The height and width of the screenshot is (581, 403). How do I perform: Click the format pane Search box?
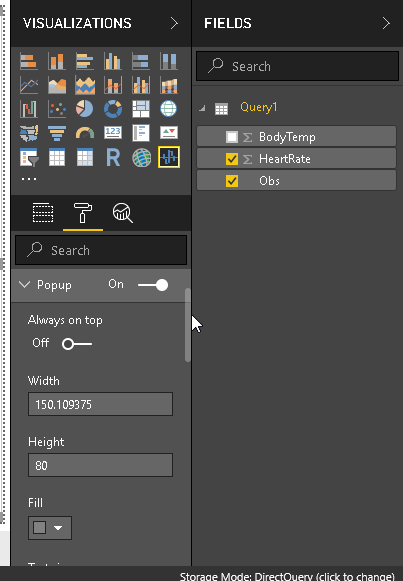(x=101, y=250)
